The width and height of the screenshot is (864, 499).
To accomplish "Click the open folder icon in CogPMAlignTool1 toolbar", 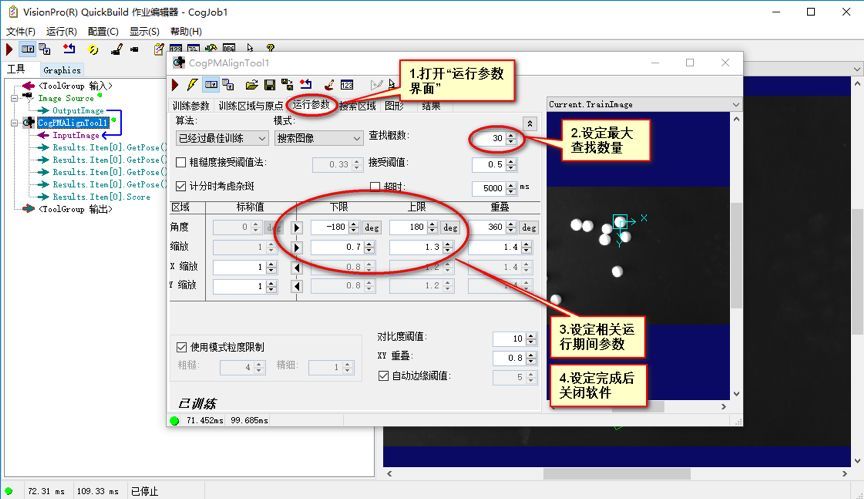I will coord(252,85).
